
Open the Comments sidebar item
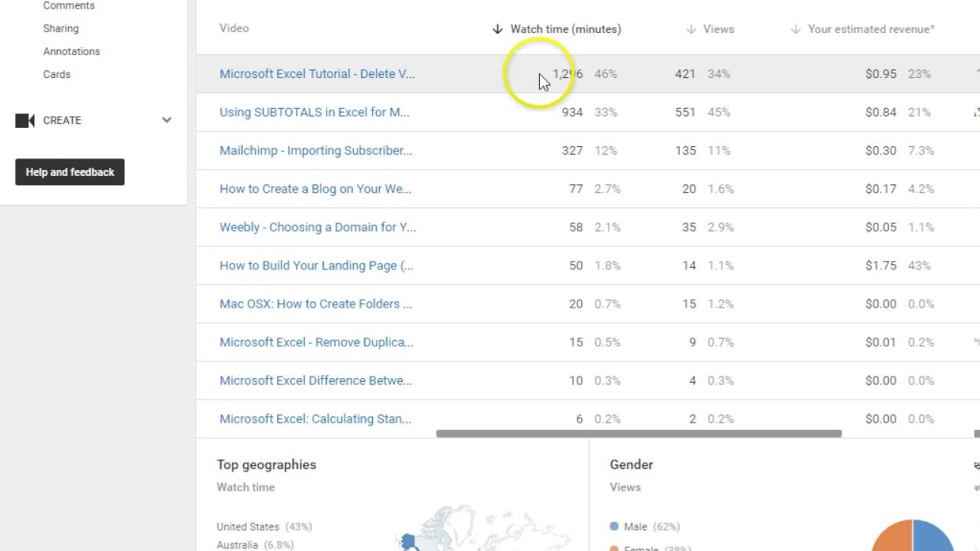click(x=69, y=6)
